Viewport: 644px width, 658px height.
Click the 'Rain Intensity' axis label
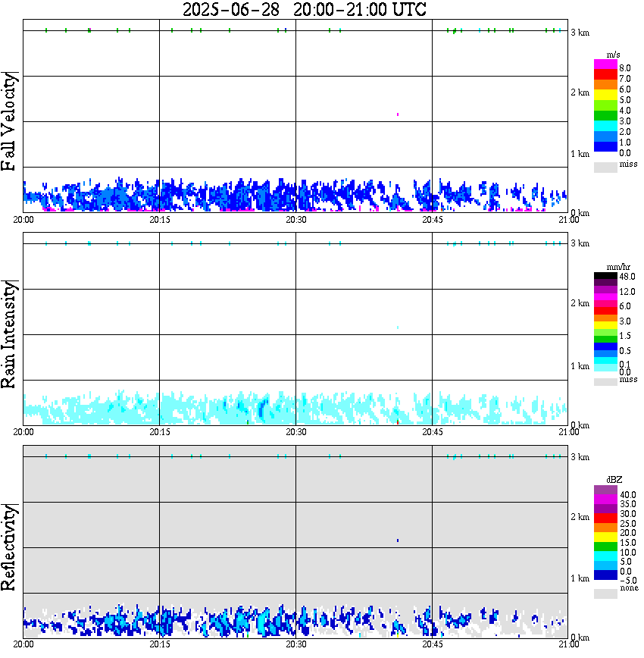point(8,334)
